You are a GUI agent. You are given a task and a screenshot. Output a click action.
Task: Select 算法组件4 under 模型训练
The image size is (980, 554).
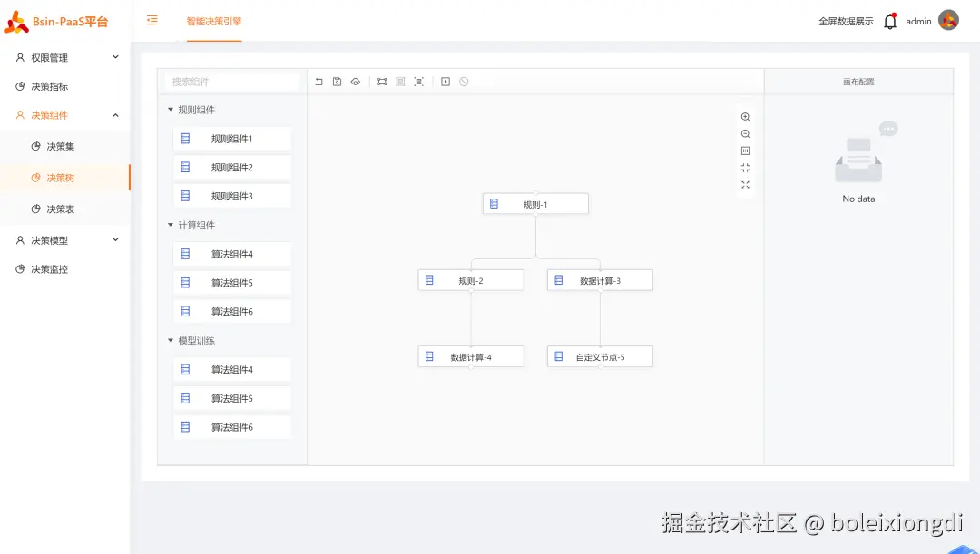232,370
